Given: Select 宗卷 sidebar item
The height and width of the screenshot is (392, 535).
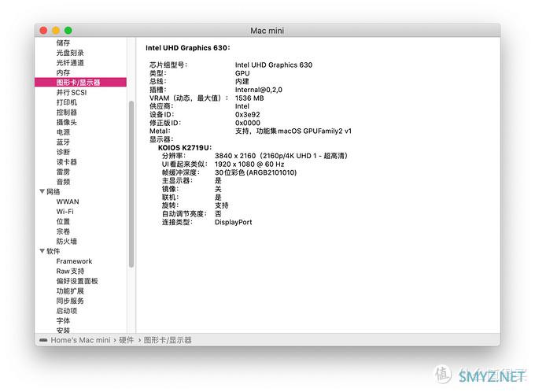Looking at the screenshot, I should point(63,231).
